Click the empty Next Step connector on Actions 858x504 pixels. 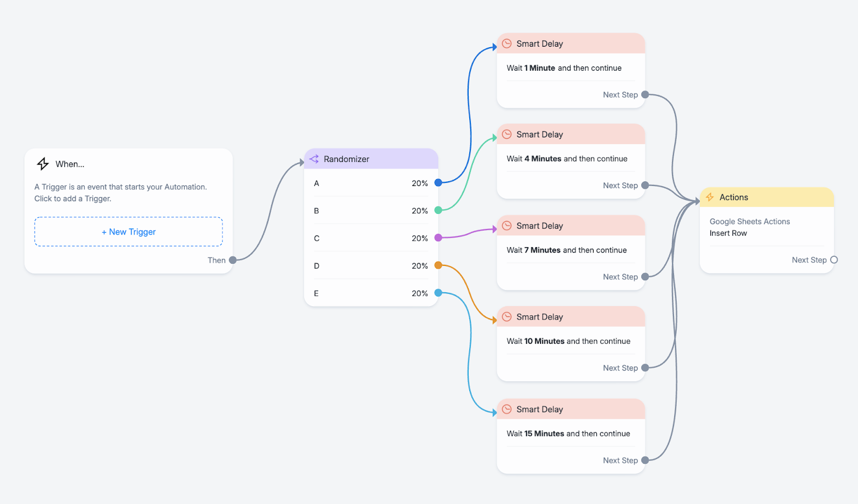coord(834,260)
